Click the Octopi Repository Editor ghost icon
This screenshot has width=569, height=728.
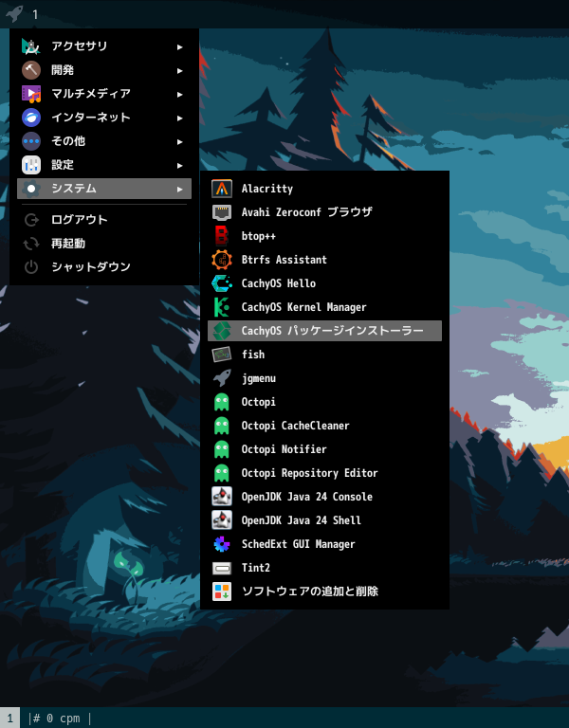point(222,473)
